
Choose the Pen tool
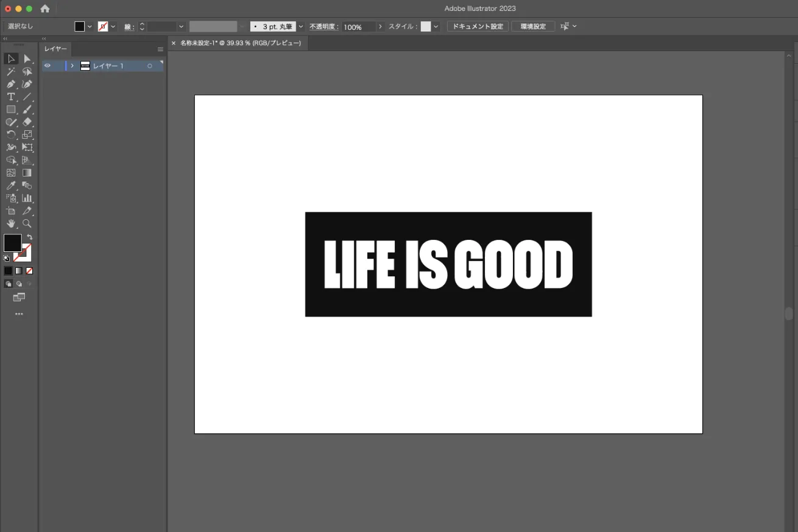point(11,85)
